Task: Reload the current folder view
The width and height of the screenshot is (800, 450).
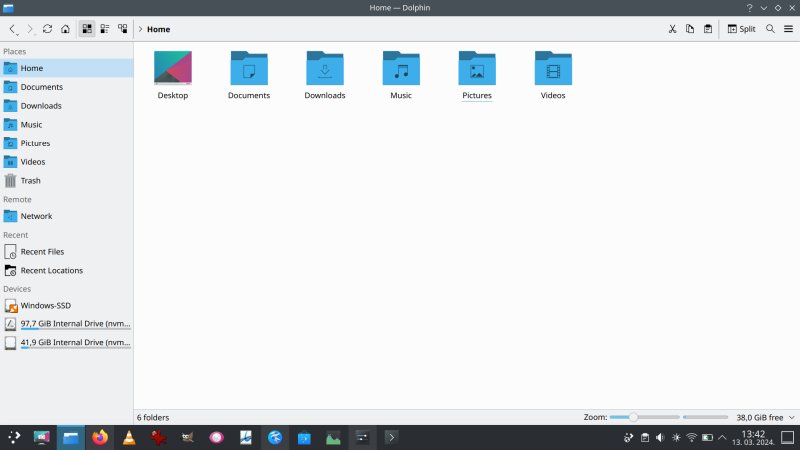Action: tap(47, 29)
